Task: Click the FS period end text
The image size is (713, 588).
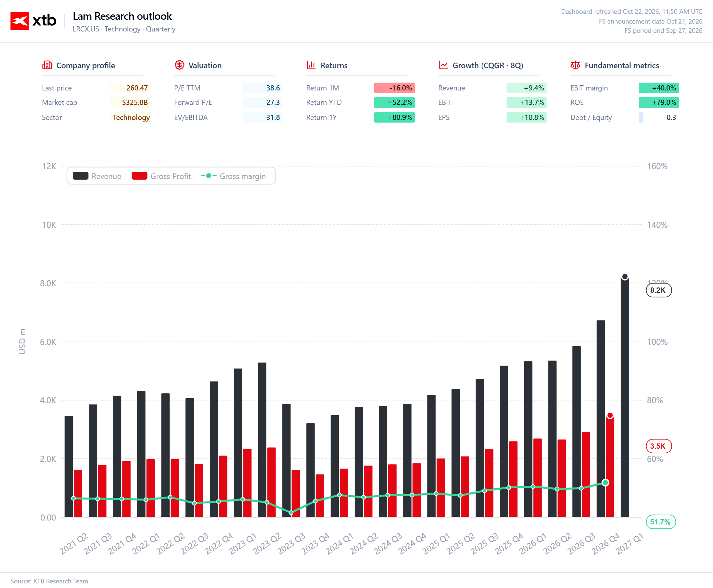Action: (x=663, y=30)
